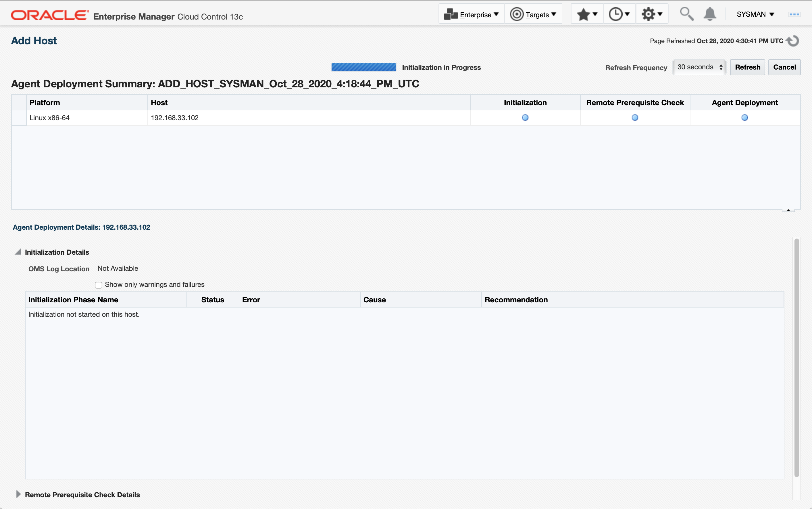
Task: Open the Enterprise menu
Action: tap(471, 14)
